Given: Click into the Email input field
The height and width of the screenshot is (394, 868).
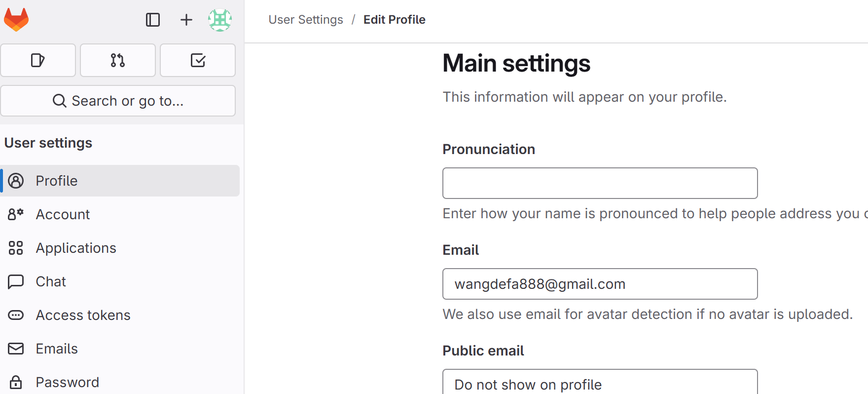Looking at the screenshot, I should (x=600, y=284).
